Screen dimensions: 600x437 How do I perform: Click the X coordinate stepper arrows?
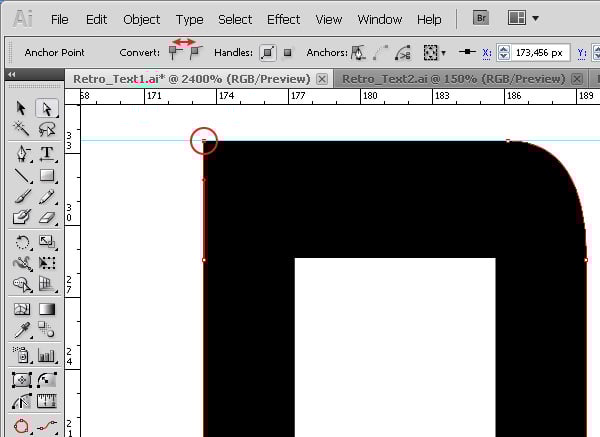pos(503,52)
